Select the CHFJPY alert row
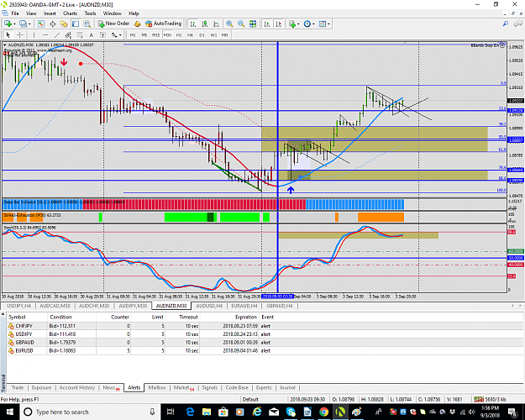The height and width of the screenshot is (420, 525). tap(265, 326)
